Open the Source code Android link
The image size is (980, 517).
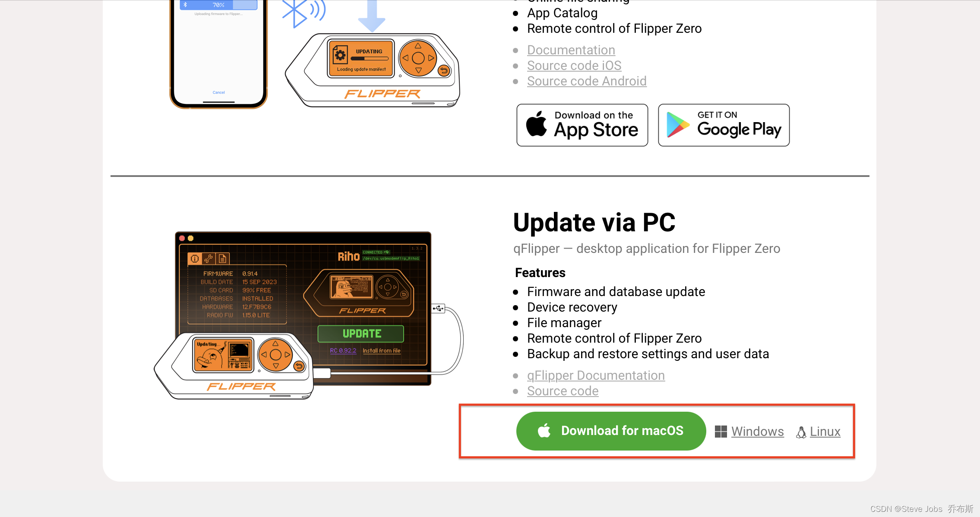587,81
